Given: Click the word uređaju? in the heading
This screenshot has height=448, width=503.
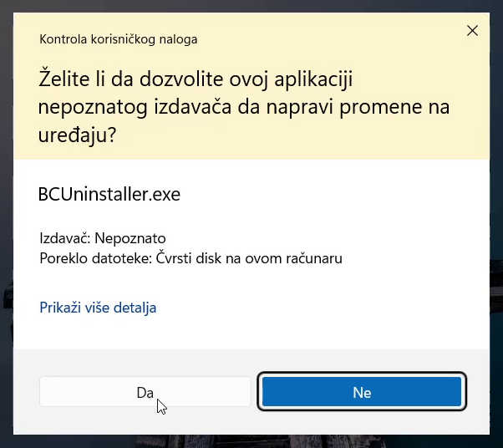Looking at the screenshot, I should point(77,135).
